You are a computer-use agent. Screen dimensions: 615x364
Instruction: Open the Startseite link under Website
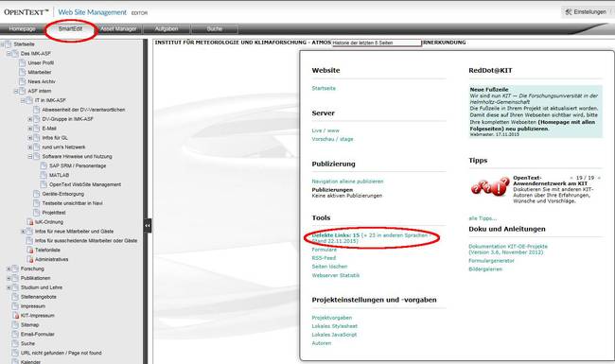pos(324,88)
